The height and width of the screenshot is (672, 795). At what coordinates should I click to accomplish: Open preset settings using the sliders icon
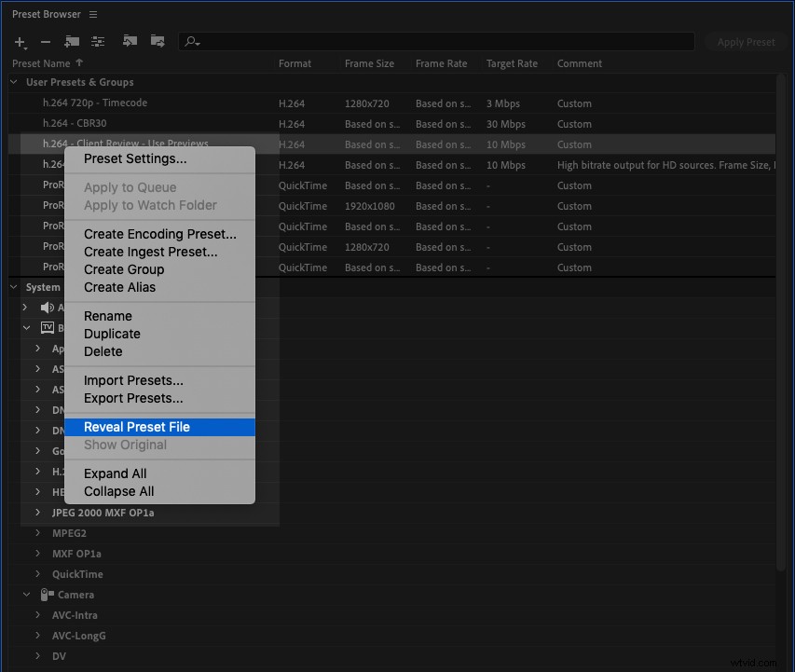(x=99, y=42)
